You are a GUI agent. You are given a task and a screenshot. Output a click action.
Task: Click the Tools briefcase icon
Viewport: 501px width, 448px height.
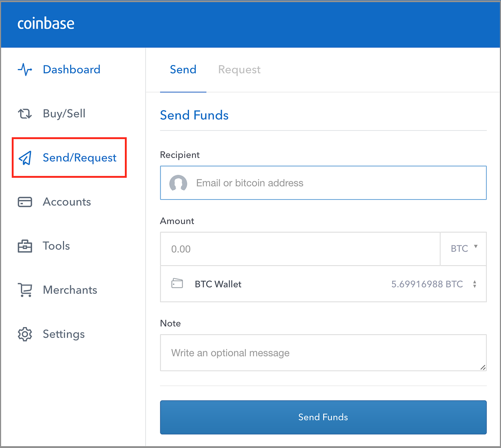25,246
